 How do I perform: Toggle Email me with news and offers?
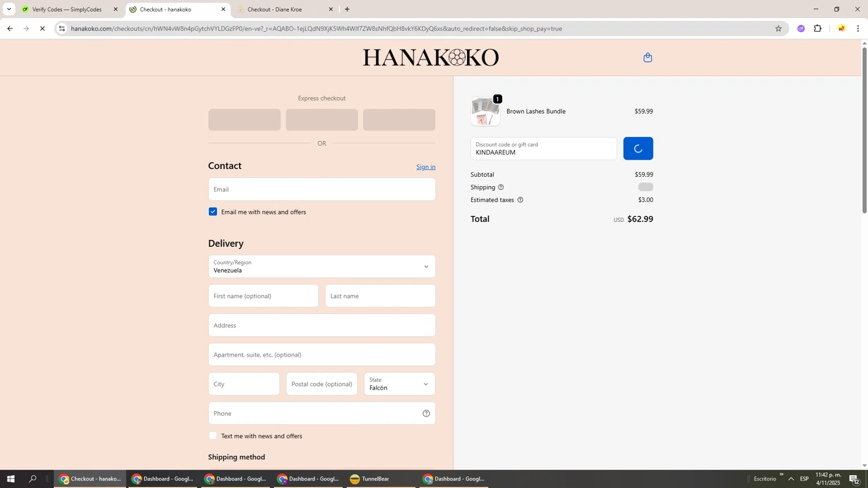click(213, 212)
